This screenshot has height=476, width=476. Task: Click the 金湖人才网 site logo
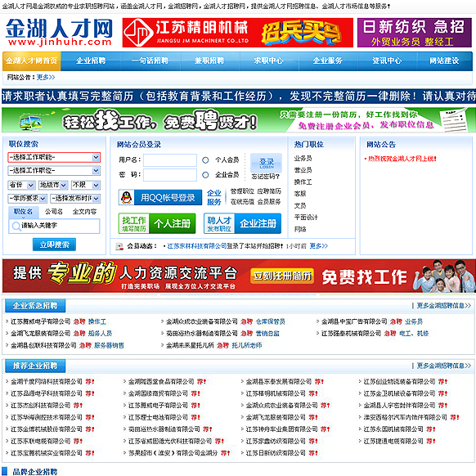[59, 32]
